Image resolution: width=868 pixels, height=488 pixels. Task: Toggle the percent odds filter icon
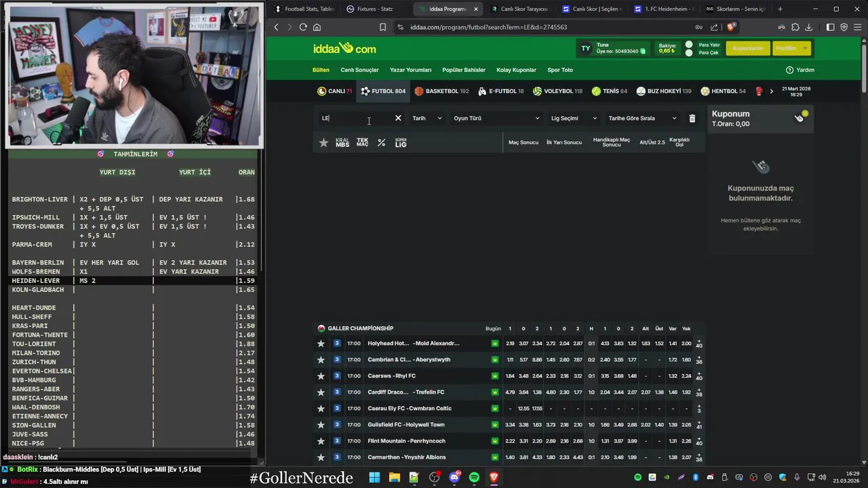[381, 142]
